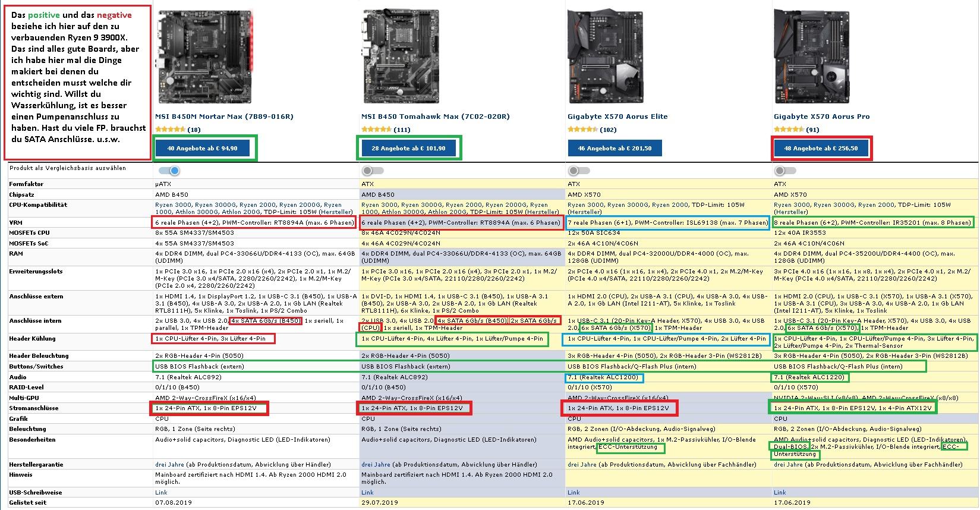This screenshot has height=510, width=980.
Task: Enable comparison basis switch for Gigabyte X570 Aorus Pro
Action: (x=784, y=171)
